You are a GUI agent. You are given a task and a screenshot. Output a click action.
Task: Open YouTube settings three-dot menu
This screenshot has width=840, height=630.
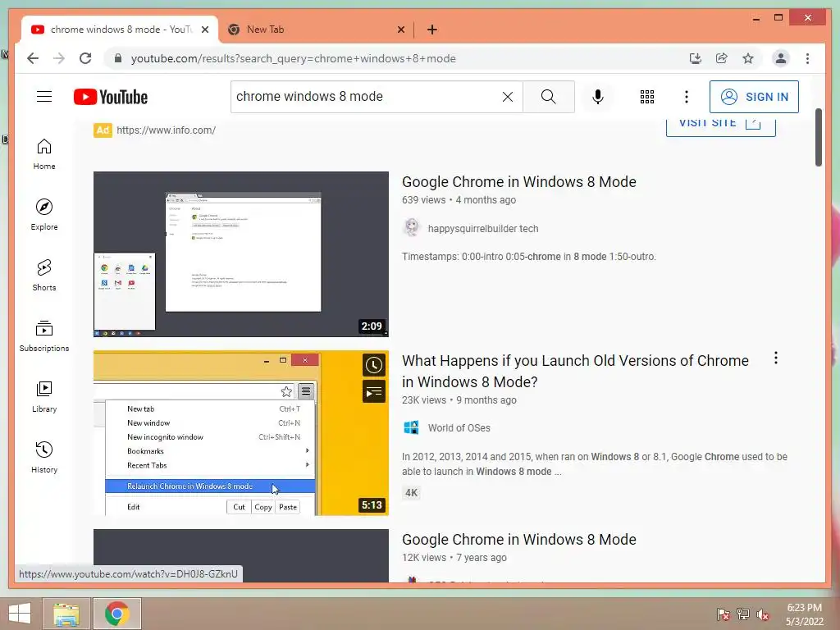(x=687, y=97)
